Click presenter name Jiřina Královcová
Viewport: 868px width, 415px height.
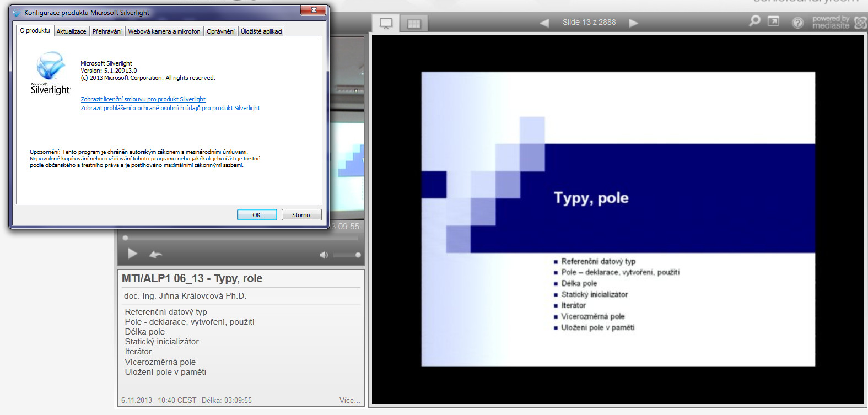point(185,296)
